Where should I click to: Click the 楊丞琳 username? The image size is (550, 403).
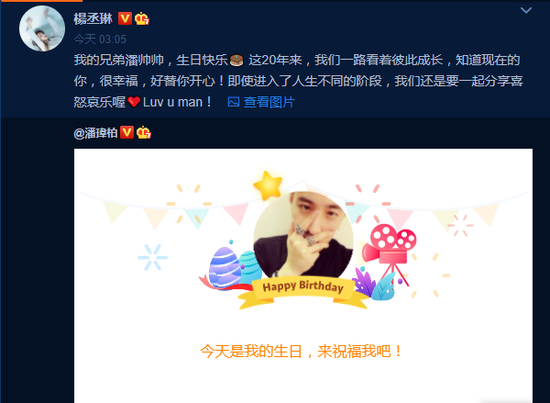[93, 19]
